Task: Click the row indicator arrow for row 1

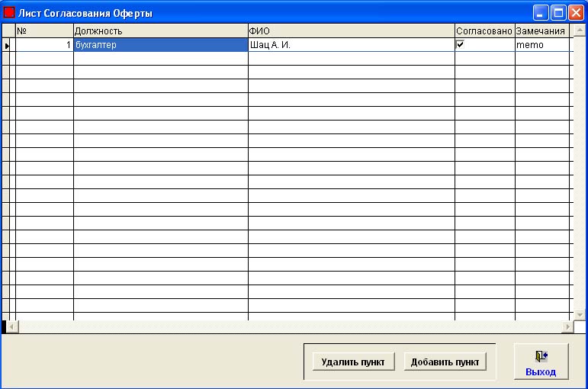Action: tap(7, 46)
